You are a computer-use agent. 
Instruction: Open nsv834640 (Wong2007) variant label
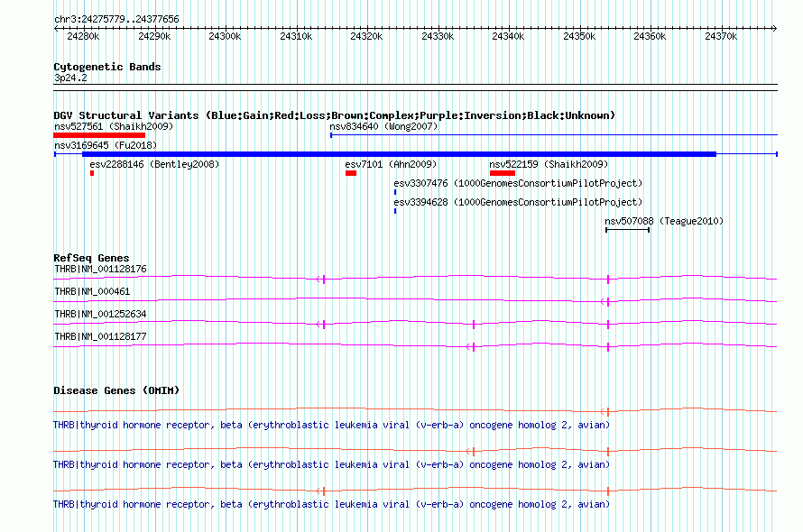383,126
